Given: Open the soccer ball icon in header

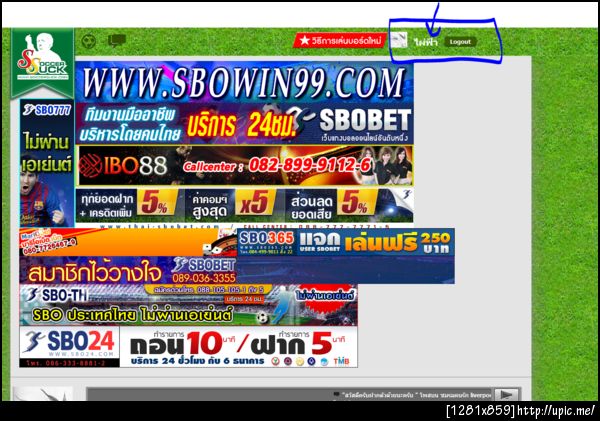Looking at the screenshot, I should click(x=89, y=41).
